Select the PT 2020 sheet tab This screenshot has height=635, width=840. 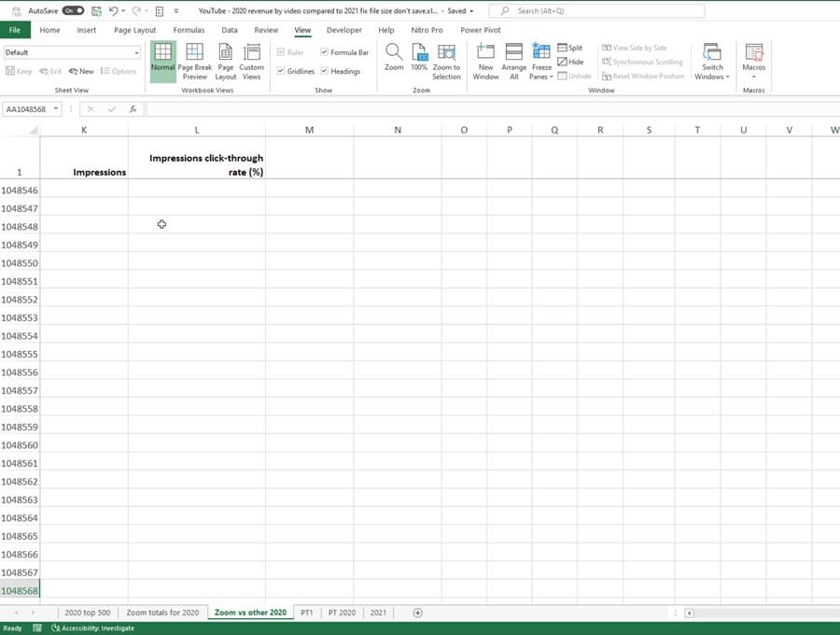[x=343, y=612]
